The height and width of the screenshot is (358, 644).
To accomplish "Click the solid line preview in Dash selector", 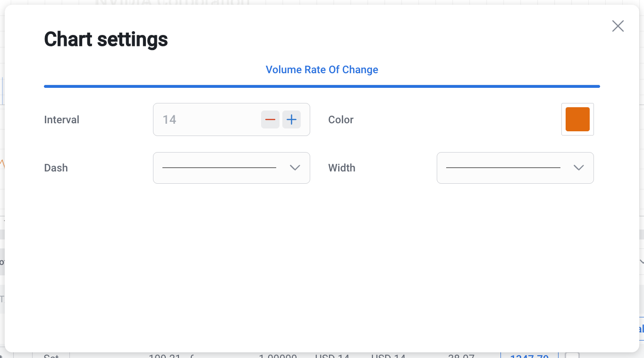I will pos(219,168).
